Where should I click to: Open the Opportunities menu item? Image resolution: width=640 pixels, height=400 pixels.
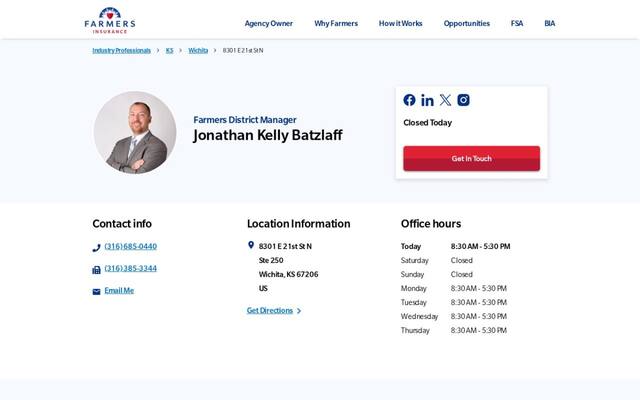click(467, 24)
